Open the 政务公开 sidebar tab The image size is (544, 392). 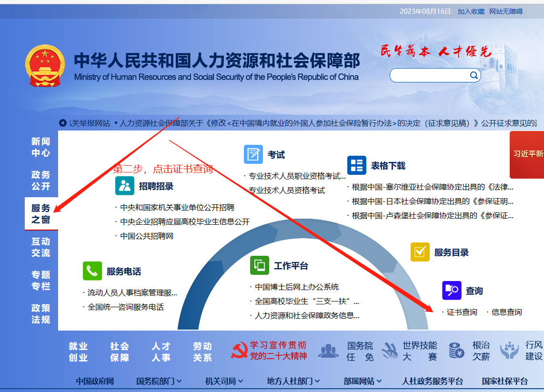[41, 181]
